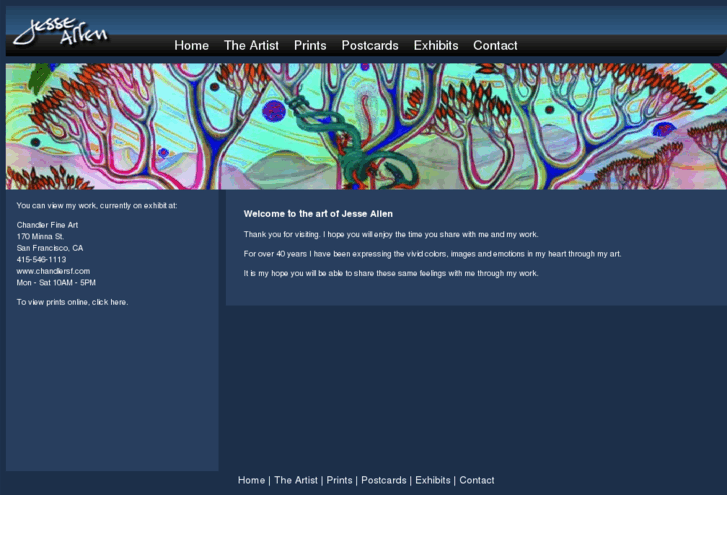Click the 'For over 40 years' paragraph
Viewport: 727px width, 545px height.
[433, 254]
